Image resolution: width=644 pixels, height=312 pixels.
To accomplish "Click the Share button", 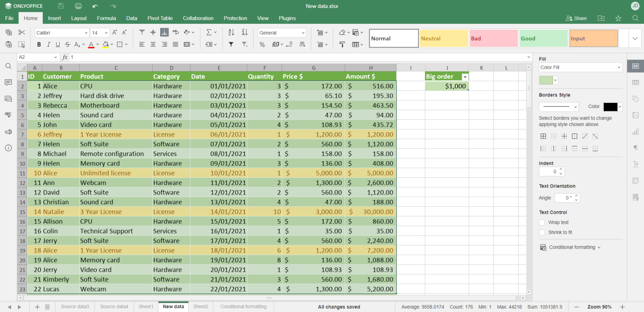I will click(x=576, y=18).
